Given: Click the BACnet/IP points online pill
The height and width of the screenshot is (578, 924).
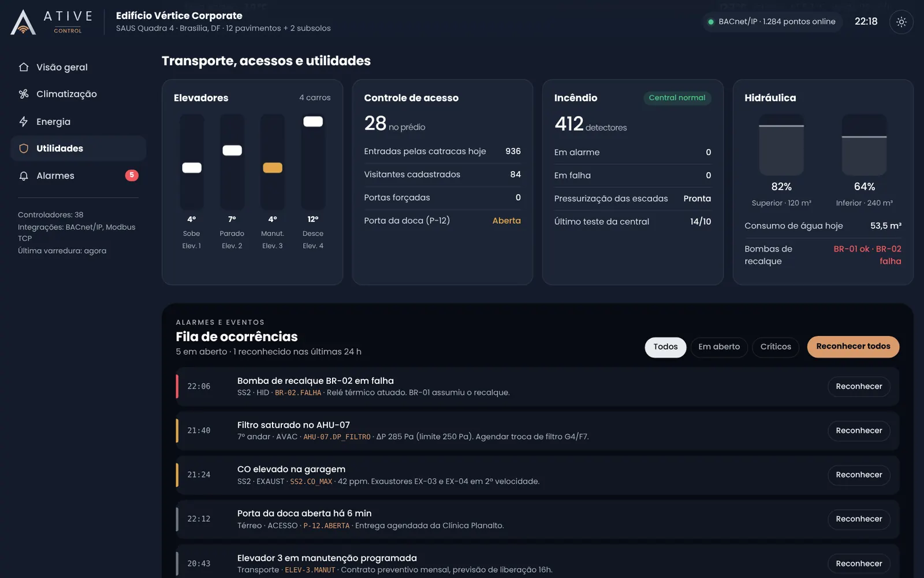Looking at the screenshot, I should pyautogui.click(x=772, y=22).
